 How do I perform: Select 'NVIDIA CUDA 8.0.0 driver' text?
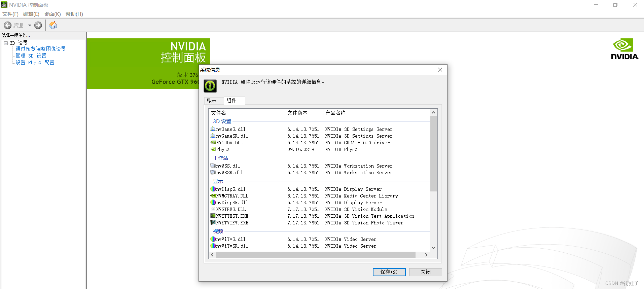(x=357, y=143)
